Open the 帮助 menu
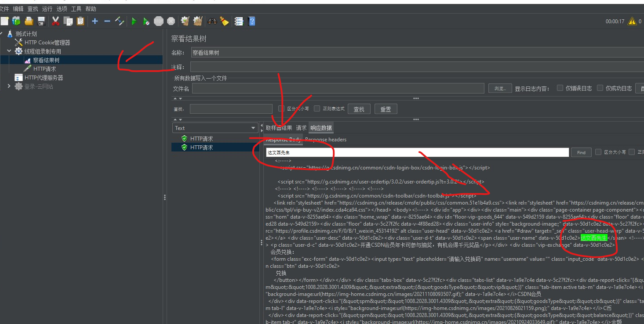The height and width of the screenshot is (324, 644). [91, 9]
